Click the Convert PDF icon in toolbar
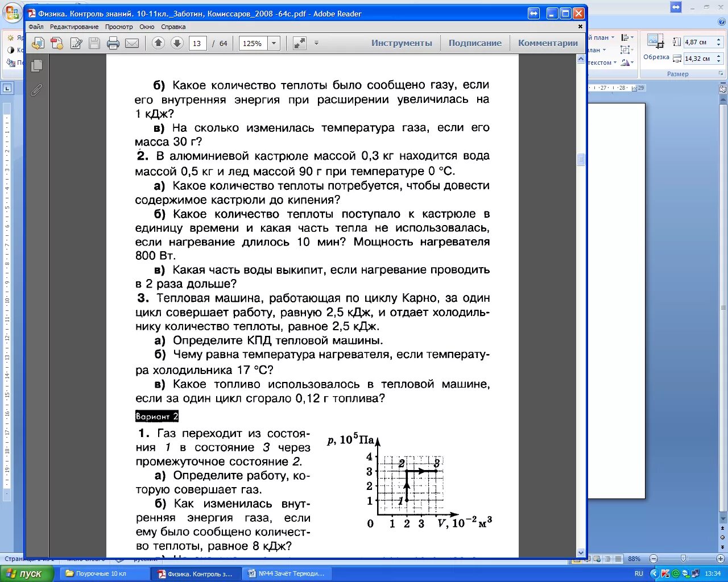The width and height of the screenshot is (728, 582). 57,43
